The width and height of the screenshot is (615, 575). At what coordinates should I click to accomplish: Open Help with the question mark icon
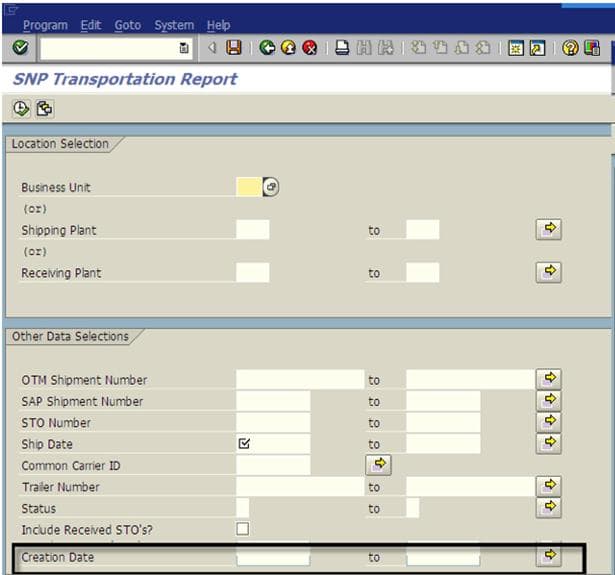pyautogui.click(x=570, y=48)
